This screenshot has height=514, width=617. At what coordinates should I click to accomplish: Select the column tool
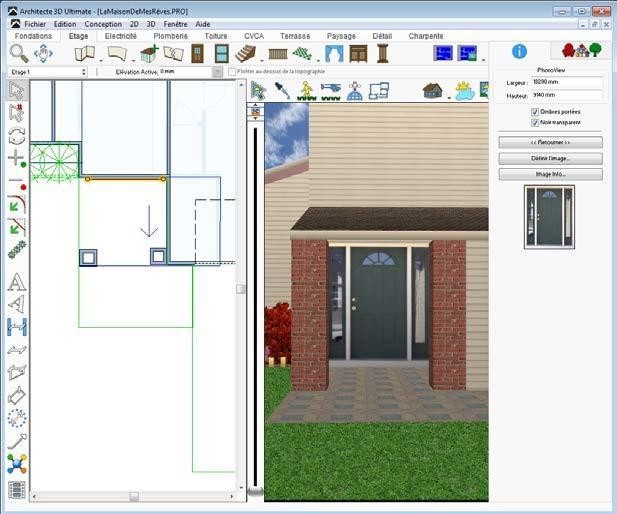coord(382,53)
